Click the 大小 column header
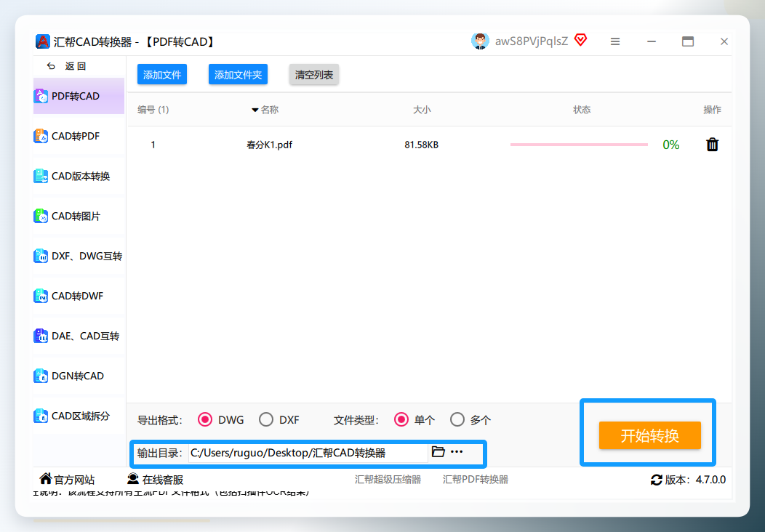The image size is (765, 532). pyautogui.click(x=422, y=110)
